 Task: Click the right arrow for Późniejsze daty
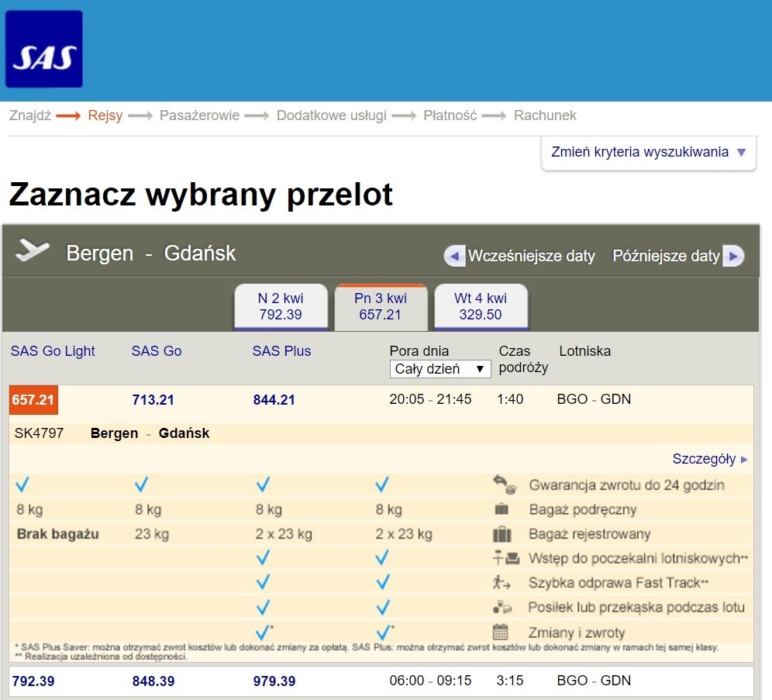pyautogui.click(x=733, y=256)
